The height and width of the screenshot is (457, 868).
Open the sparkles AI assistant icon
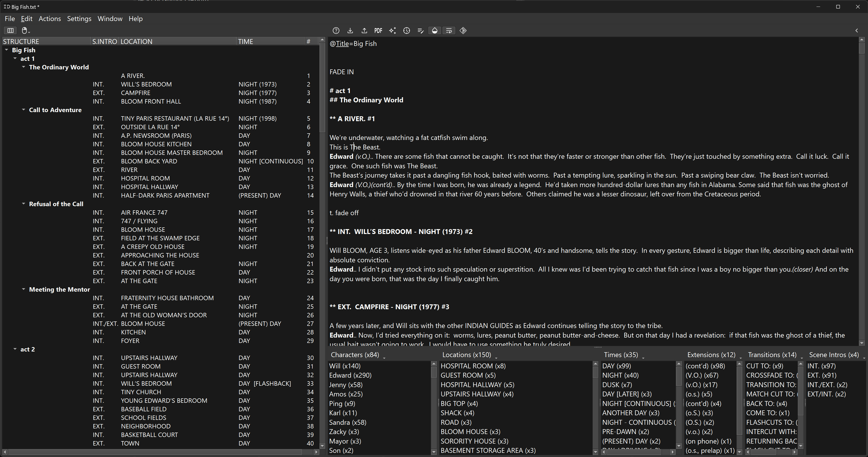click(392, 31)
